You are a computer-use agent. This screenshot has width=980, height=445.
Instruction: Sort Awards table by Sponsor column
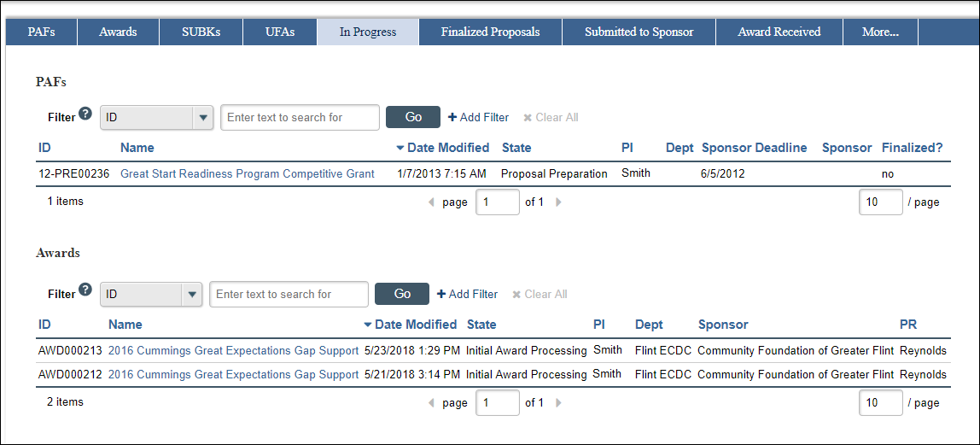click(x=723, y=325)
